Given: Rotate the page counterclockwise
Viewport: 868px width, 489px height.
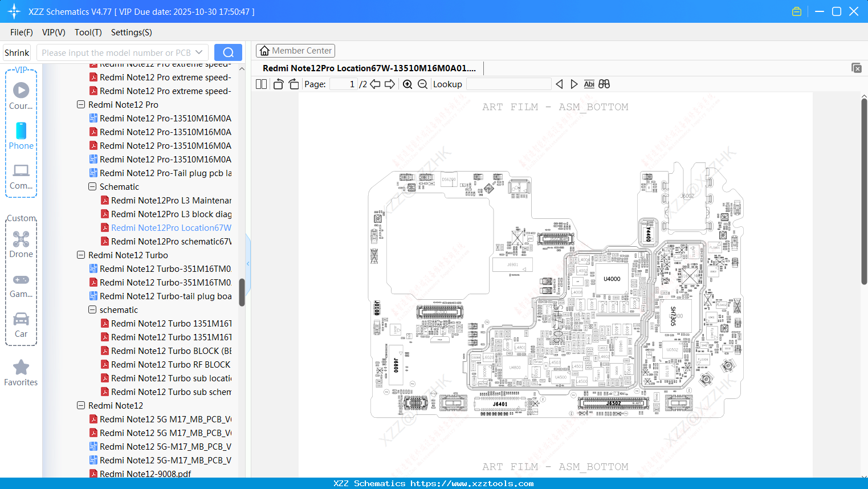Looking at the screenshot, I should [x=278, y=84].
